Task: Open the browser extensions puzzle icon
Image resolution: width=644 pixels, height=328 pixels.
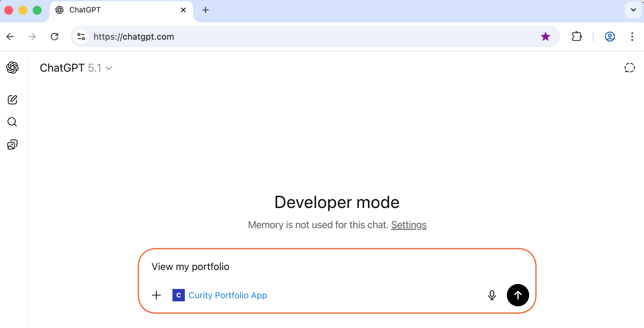Action: click(x=577, y=37)
